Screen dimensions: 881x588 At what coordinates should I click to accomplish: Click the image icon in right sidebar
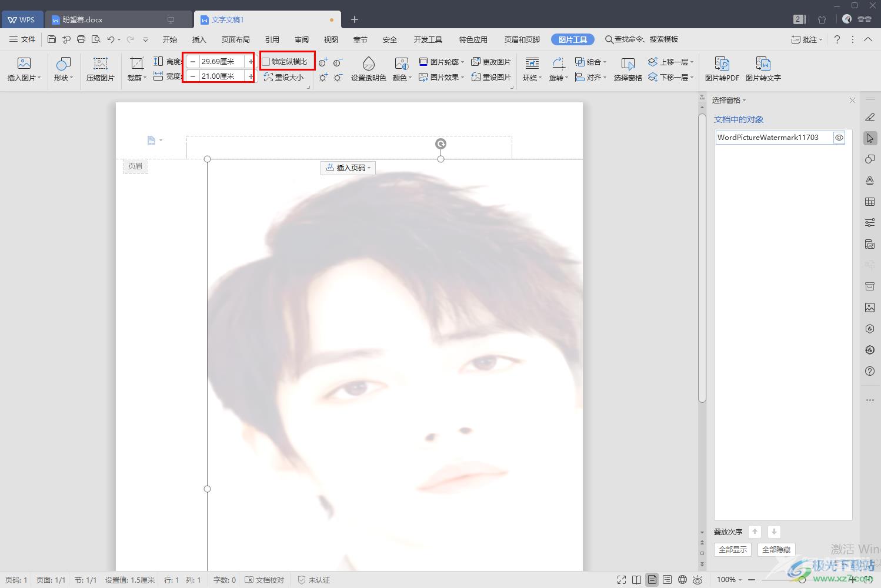coord(870,308)
